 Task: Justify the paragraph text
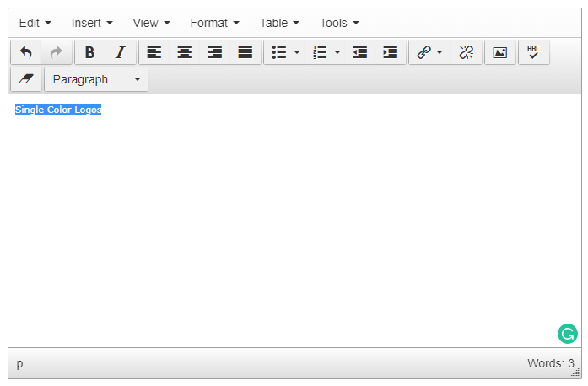click(x=245, y=52)
